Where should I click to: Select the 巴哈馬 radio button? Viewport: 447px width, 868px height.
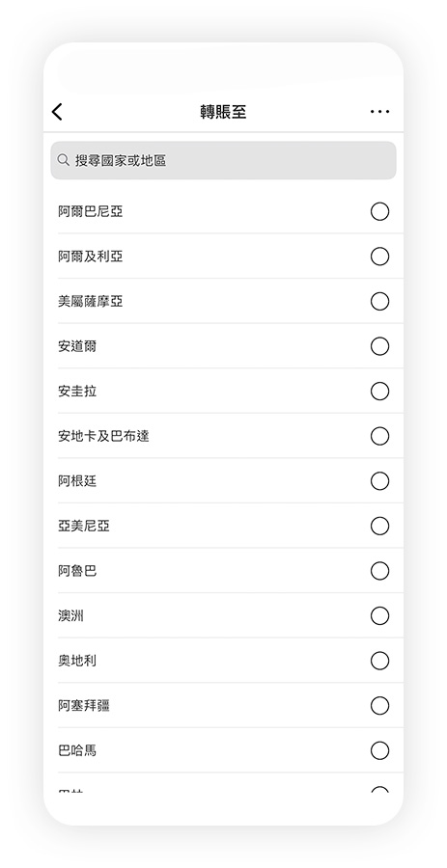point(379,750)
